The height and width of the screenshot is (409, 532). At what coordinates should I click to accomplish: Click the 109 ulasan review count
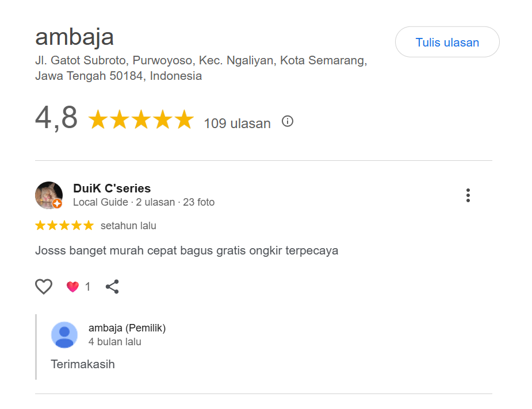point(237,124)
